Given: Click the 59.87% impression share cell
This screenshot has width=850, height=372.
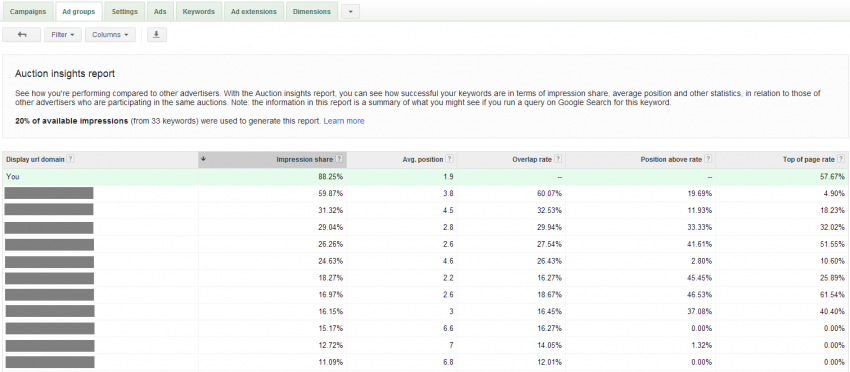Looking at the screenshot, I should pos(331,194).
